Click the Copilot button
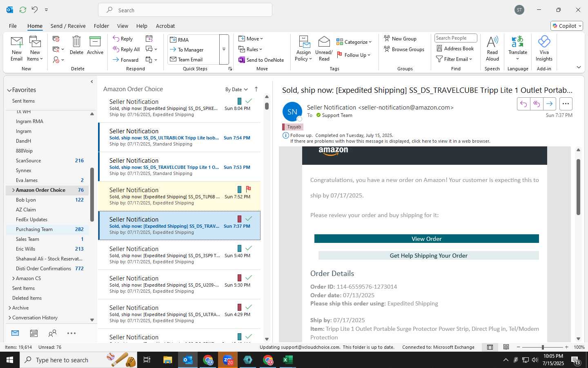This screenshot has width=588, height=368. (x=567, y=26)
